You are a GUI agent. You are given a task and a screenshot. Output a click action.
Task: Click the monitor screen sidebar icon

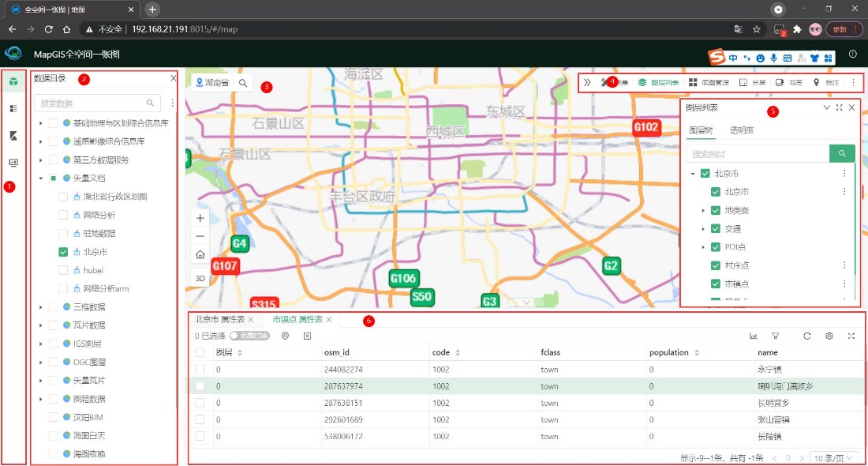[14, 163]
